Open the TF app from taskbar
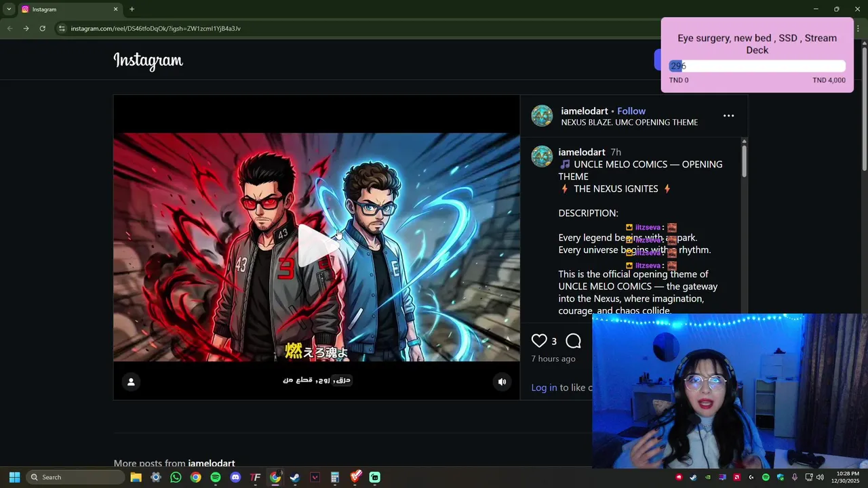Screen dimensions: 868x488 pyautogui.click(x=255, y=477)
